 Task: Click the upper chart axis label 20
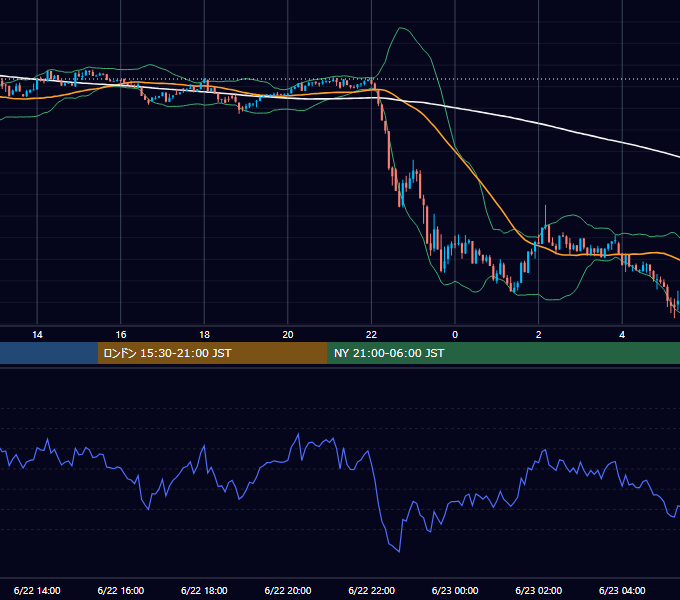[x=288, y=335]
